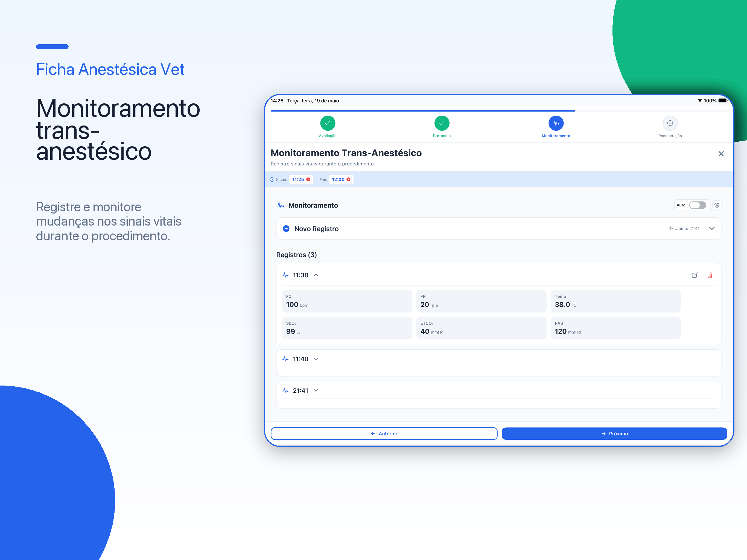Click the 11:40 record time
747x560 pixels.
point(300,359)
